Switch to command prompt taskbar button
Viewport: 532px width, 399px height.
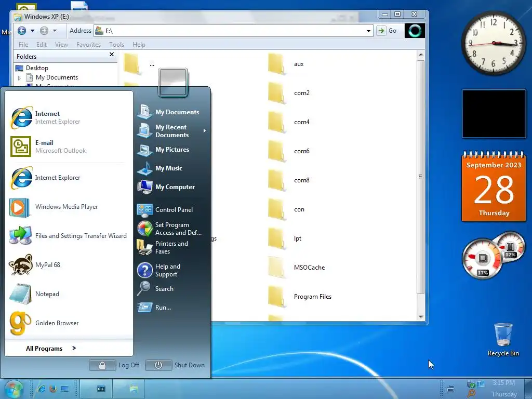pos(97,389)
